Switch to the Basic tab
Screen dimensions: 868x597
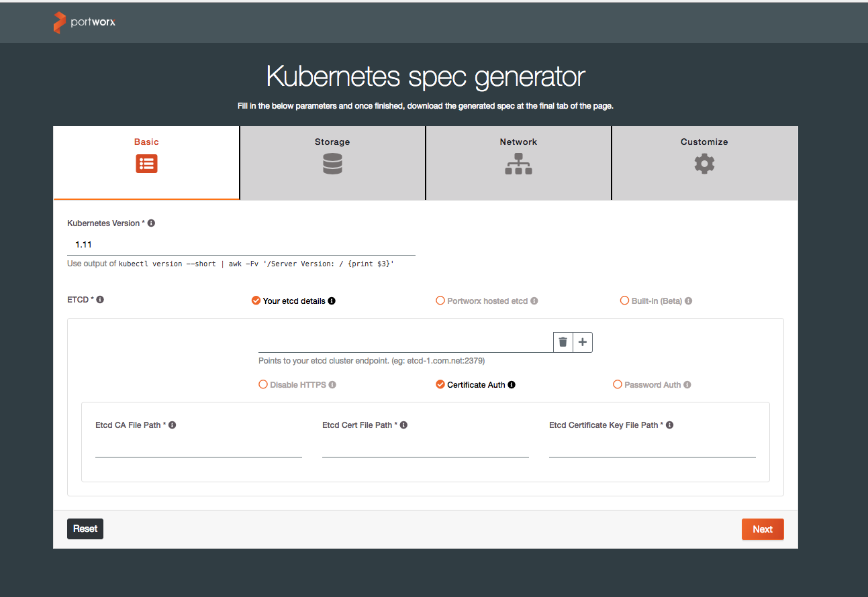[x=146, y=163]
